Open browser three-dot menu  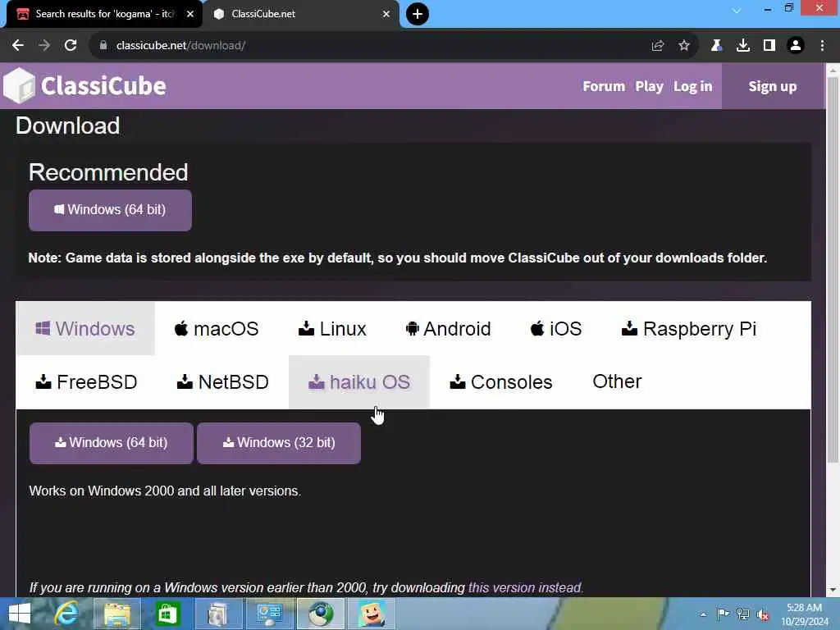click(x=822, y=46)
